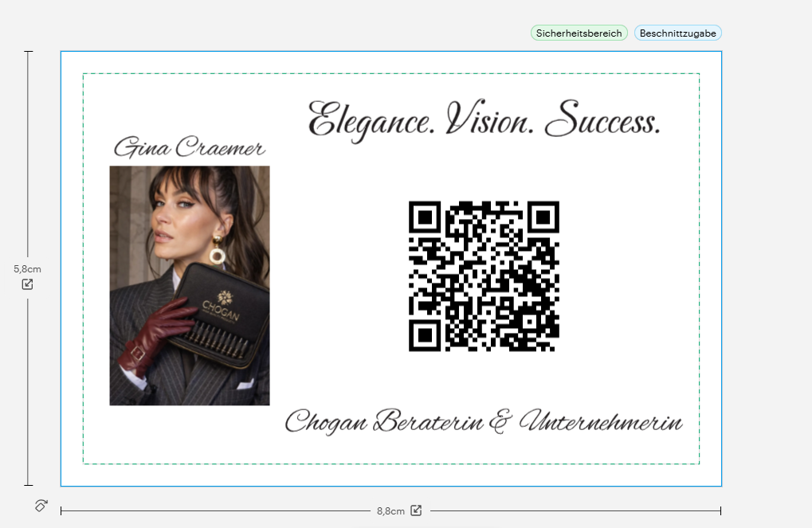The height and width of the screenshot is (528, 812).
Task: Click the Sicherheitsbereich badge
Action: click(579, 33)
